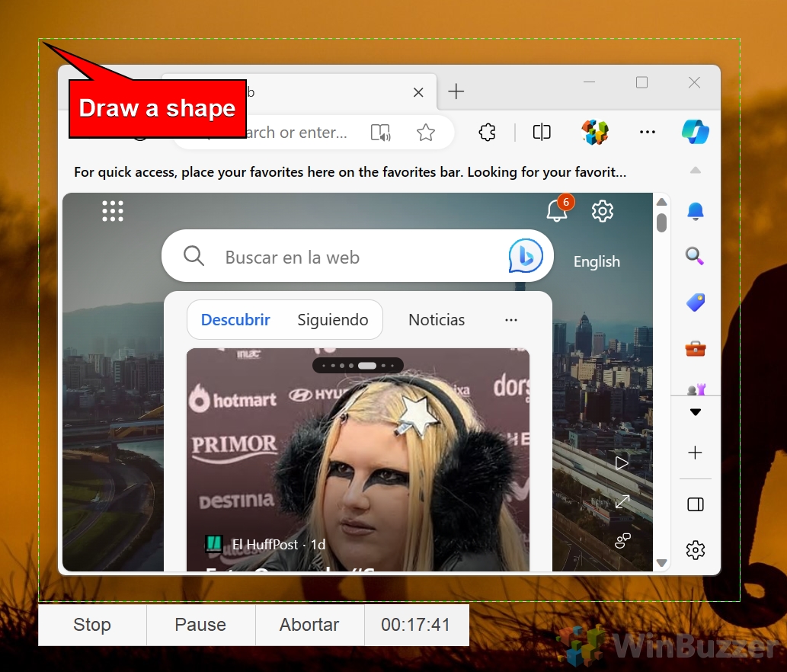The width and height of the screenshot is (787, 672).
Task: Click the Bing chat icon in search box
Action: (526, 256)
